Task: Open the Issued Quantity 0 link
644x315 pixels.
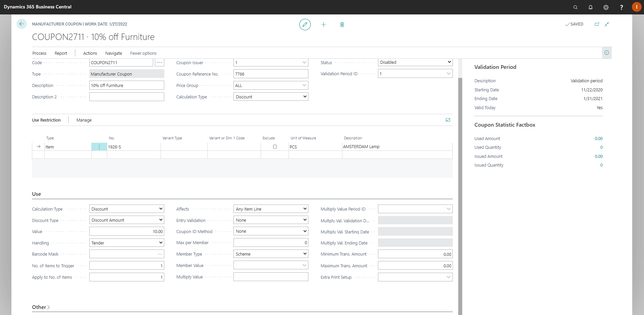Action: tap(601, 165)
